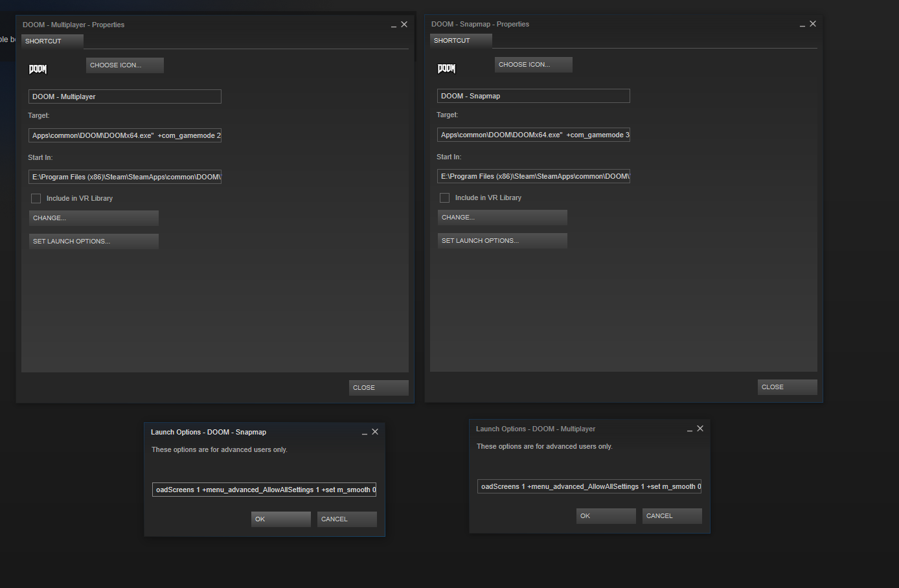Click the "Launch Options - DOOM - Snapmap" title
The width and height of the screenshot is (899, 588).
209,433
